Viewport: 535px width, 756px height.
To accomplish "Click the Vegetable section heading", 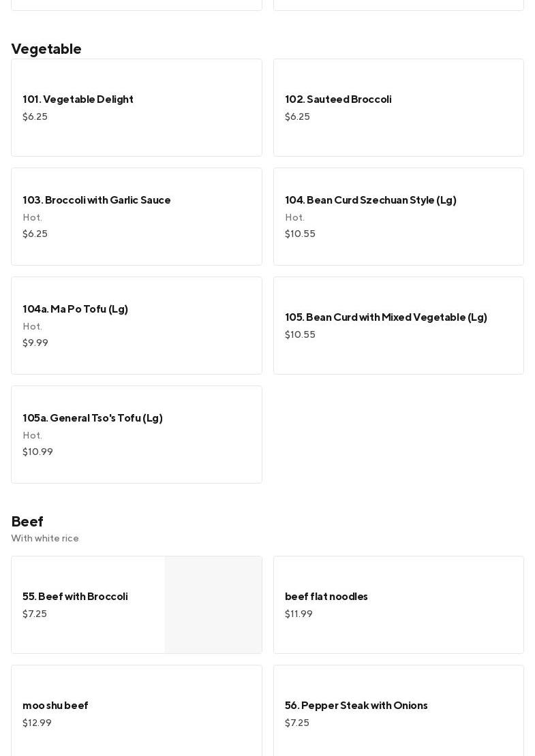I will tap(46, 49).
